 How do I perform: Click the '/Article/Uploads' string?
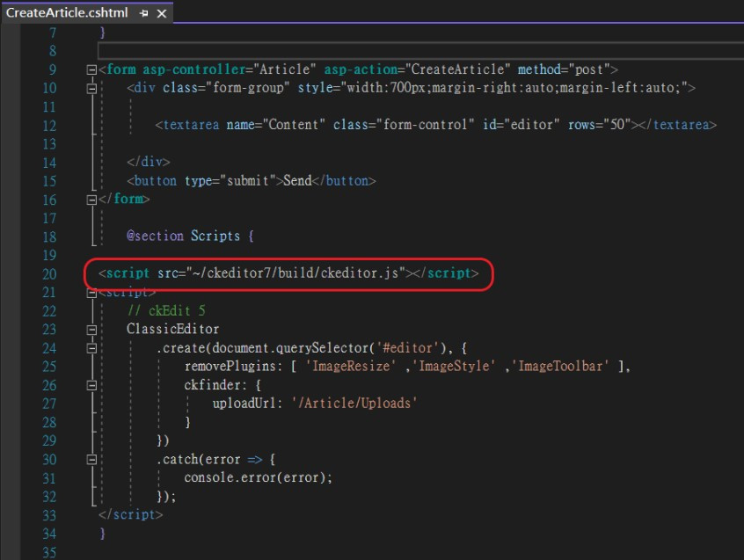354,404
